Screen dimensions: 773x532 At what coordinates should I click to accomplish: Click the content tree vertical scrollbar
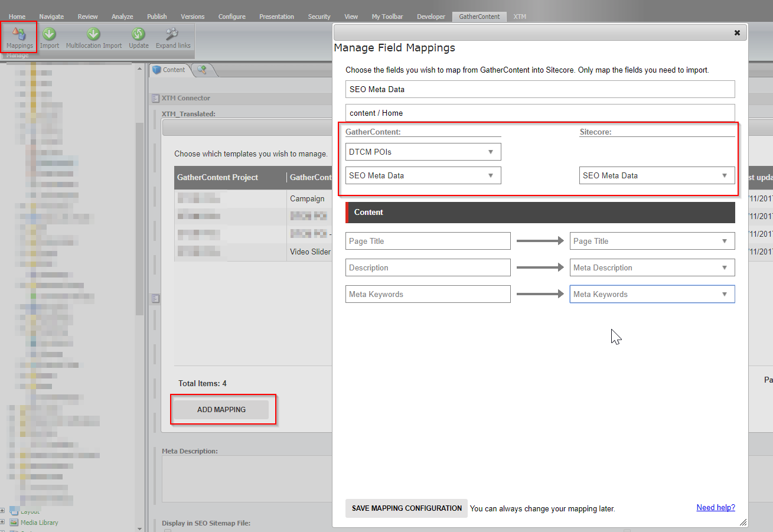point(139,218)
